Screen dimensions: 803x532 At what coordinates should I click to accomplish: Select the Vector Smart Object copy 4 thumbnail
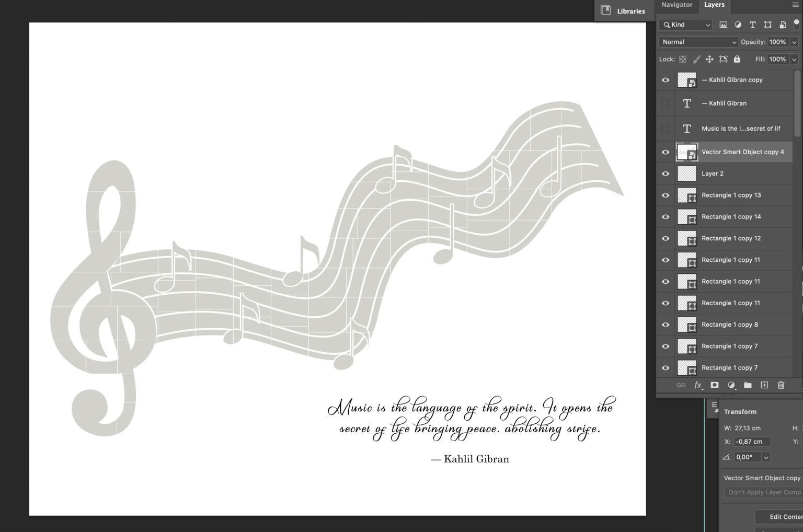point(686,152)
